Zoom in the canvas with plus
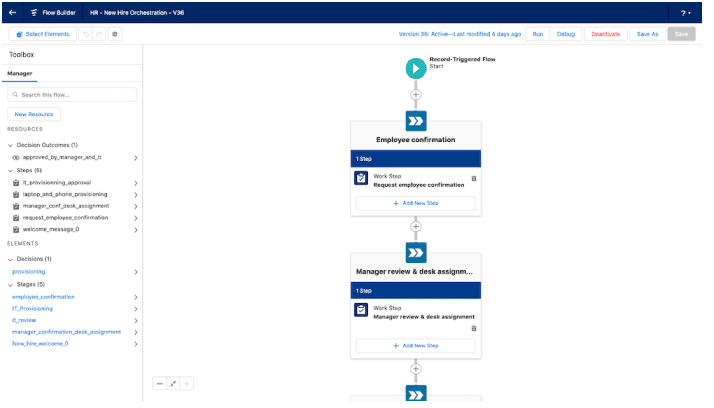Viewport: 714px width, 408px height. click(186, 384)
